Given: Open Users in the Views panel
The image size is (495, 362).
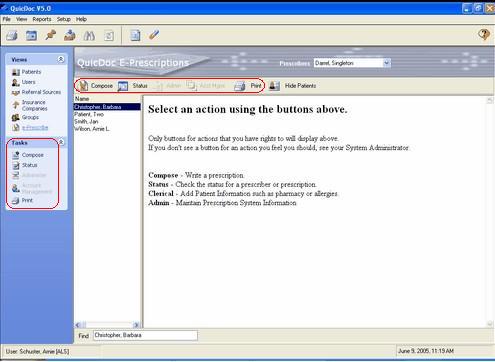Looking at the screenshot, I should (23, 82).
